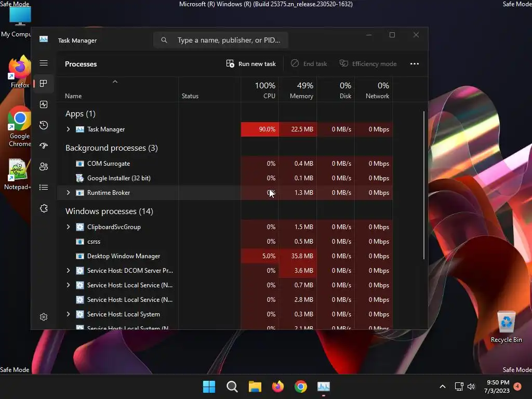Screen dimensions: 532x399
Task: Click Efficiency mode button
Action: tap(368, 64)
